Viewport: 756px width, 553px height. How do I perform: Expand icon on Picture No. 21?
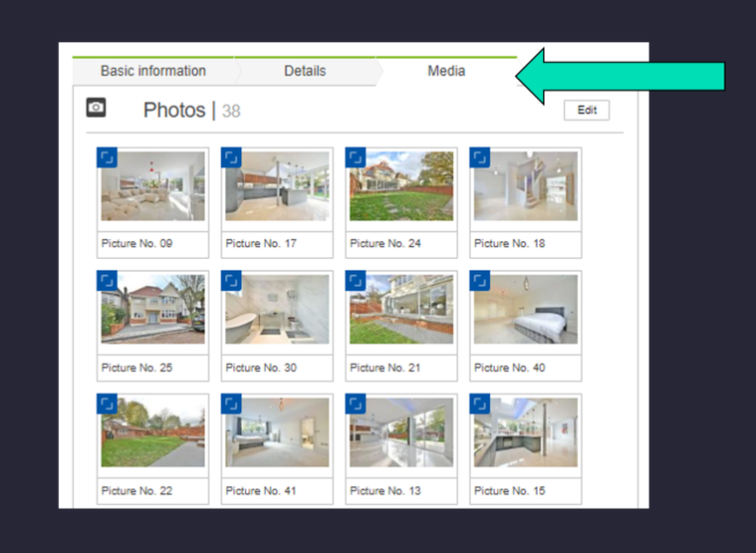355,280
